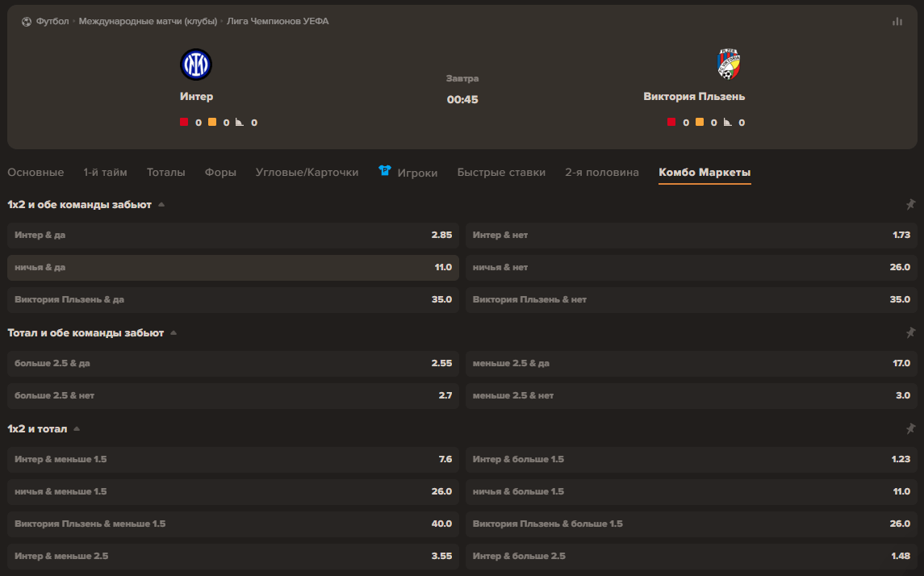924x576 pixels.
Task: Choose 'Виктория Пльзень & да' odds
Action: pos(232,300)
